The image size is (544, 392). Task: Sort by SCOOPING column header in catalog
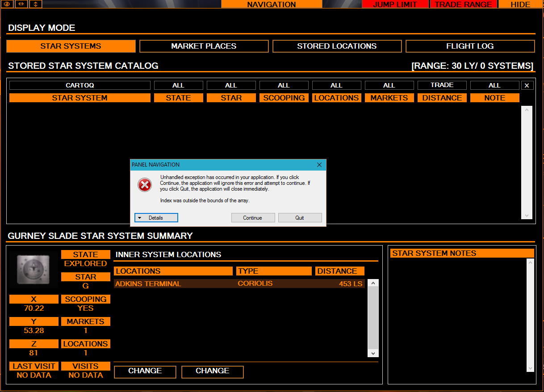coord(284,98)
